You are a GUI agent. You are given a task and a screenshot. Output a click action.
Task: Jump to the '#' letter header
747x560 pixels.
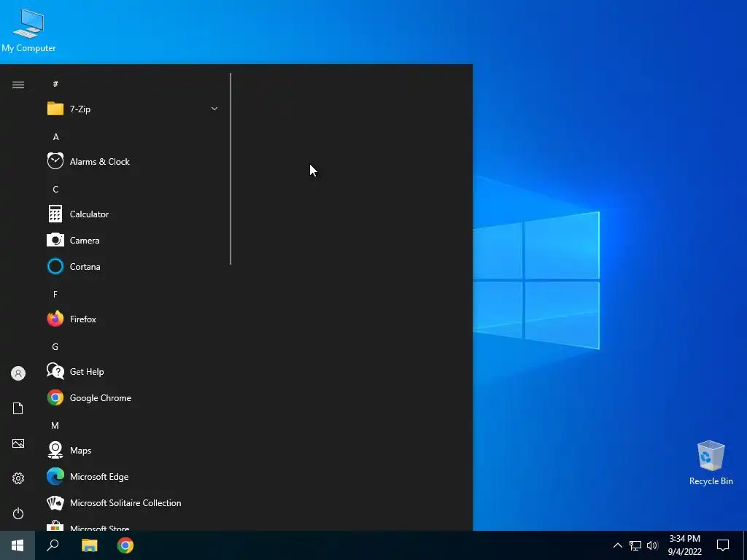coord(55,84)
